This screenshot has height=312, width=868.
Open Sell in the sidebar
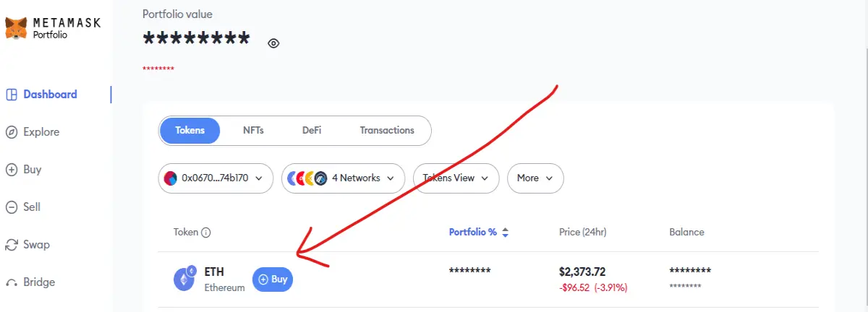coord(23,207)
